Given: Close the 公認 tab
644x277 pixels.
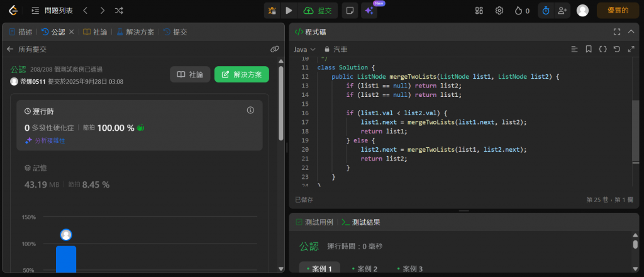Looking at the screenshot, I should pos(71,32).
